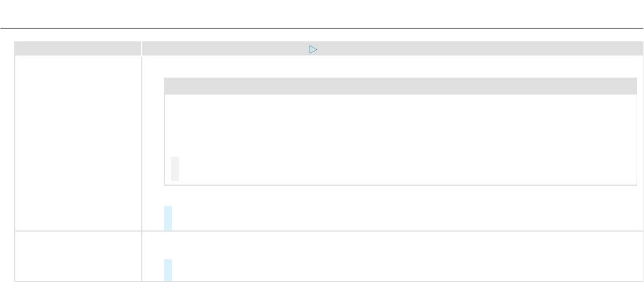Click the gray header bar of the nested table

click(400, 86)
